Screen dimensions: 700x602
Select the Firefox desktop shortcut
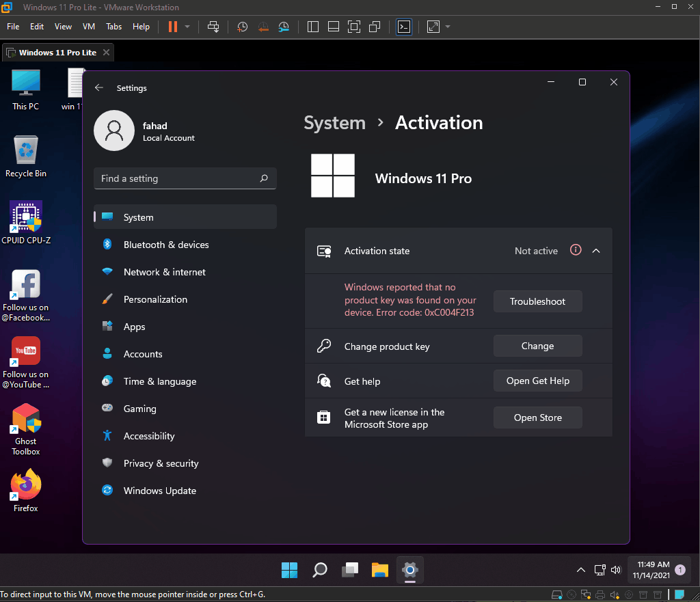tap(26, 491)
